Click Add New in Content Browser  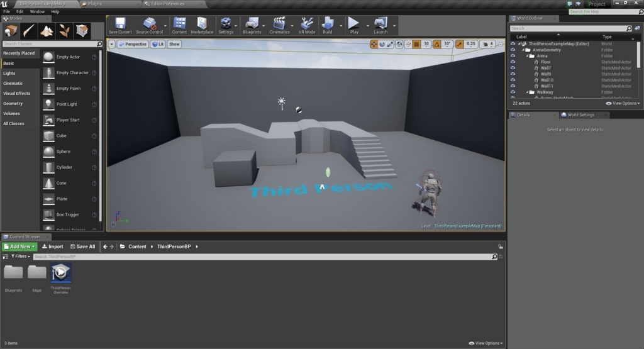click(19, 247)
